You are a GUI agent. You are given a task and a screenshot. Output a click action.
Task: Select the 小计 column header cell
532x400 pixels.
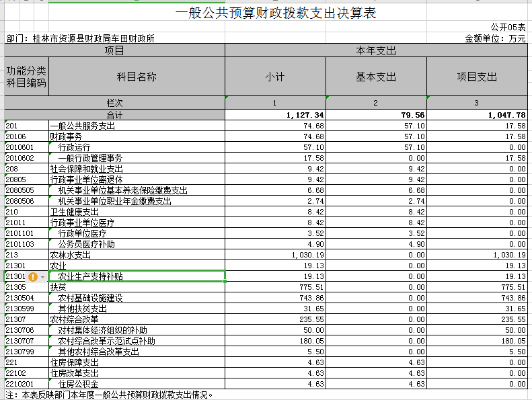click(x=275, y=77)
